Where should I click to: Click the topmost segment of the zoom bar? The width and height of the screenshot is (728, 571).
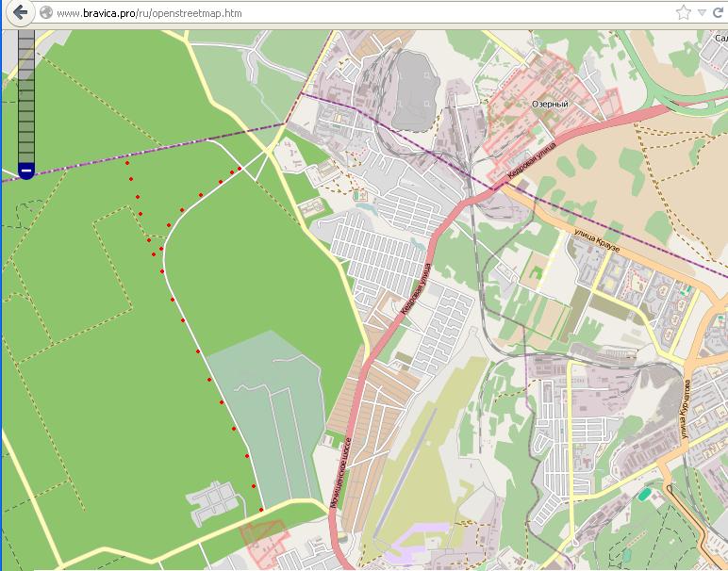pos(26,35)
